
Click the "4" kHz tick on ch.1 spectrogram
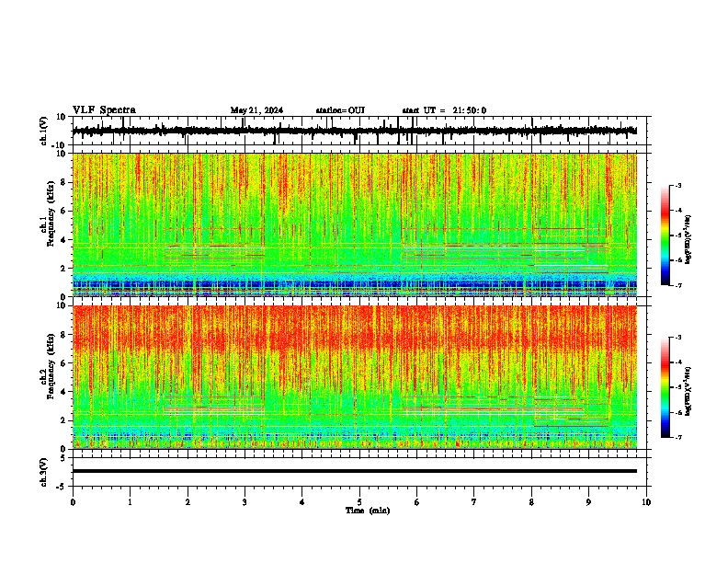(64, 240)
